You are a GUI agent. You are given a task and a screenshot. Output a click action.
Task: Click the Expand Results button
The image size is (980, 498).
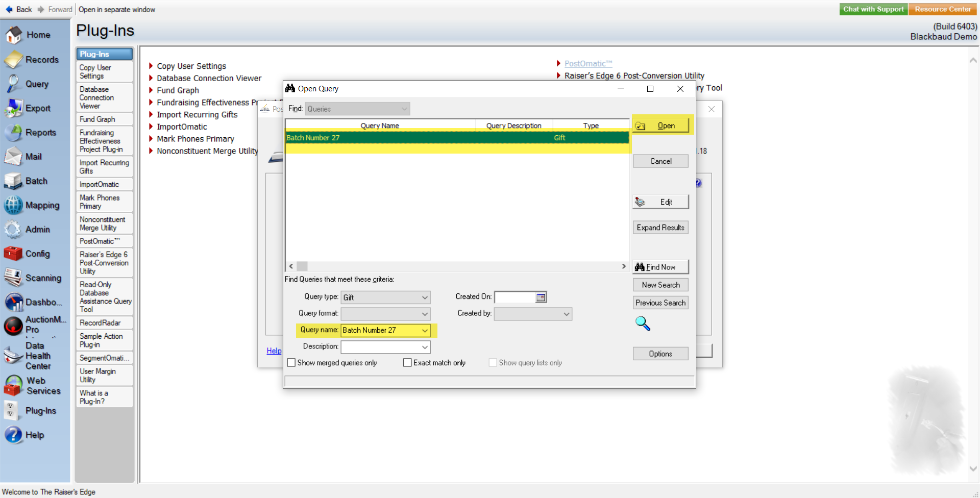point(660,228)
